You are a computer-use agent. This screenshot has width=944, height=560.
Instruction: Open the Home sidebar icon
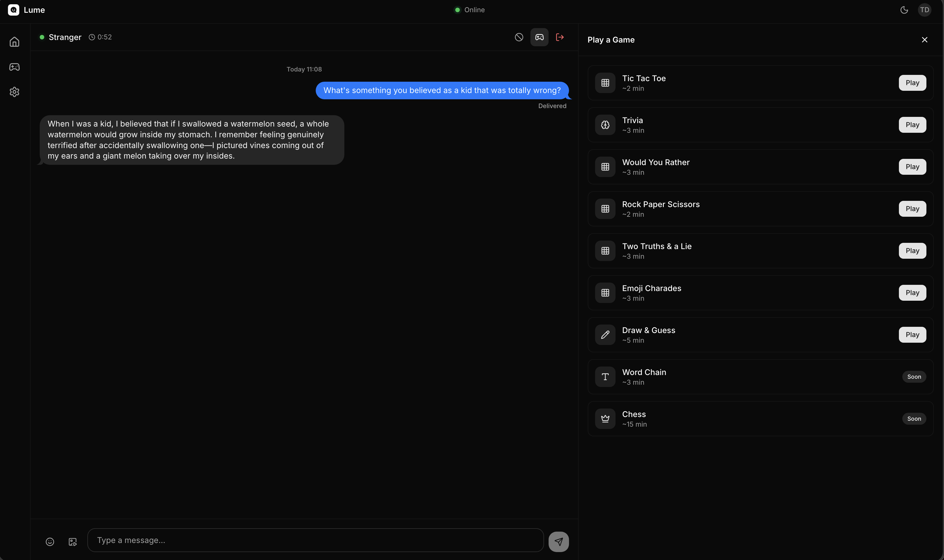(x=14, y=42)
